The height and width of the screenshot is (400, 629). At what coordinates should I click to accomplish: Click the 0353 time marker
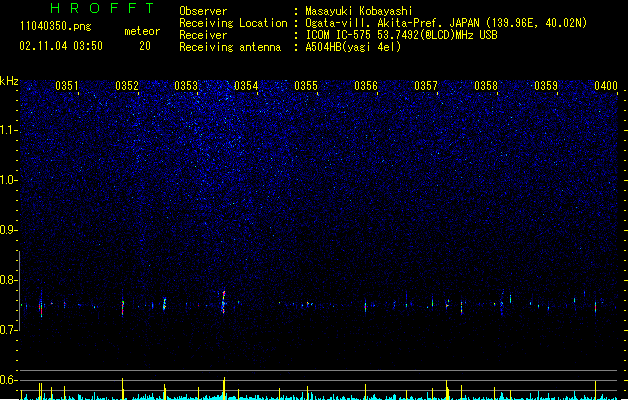(x=186, y=86)
